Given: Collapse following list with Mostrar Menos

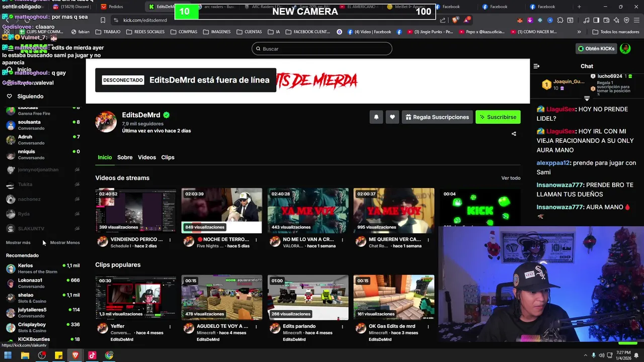Looking at the screenshot, I should pos(65,242).
